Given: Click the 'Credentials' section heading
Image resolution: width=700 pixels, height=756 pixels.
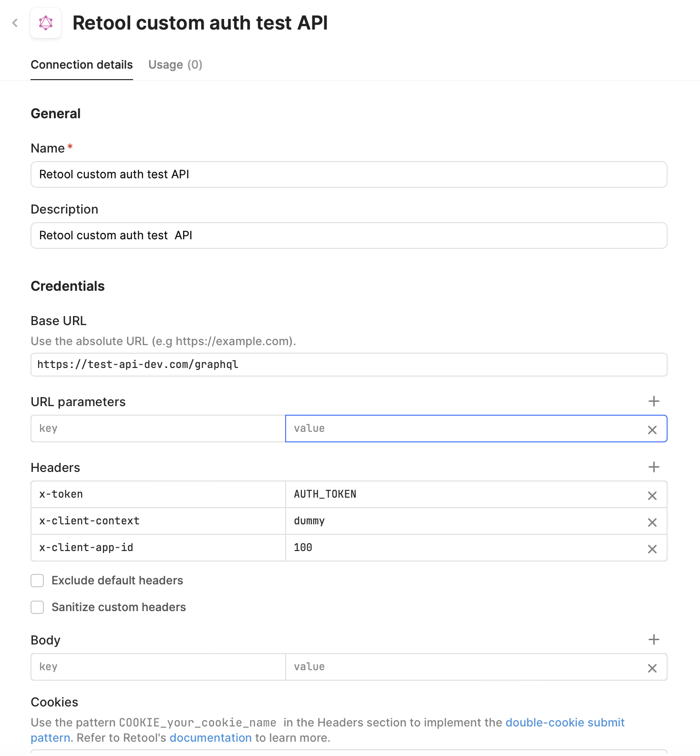Looking at the screenshot, I should [x=68, y=286].
